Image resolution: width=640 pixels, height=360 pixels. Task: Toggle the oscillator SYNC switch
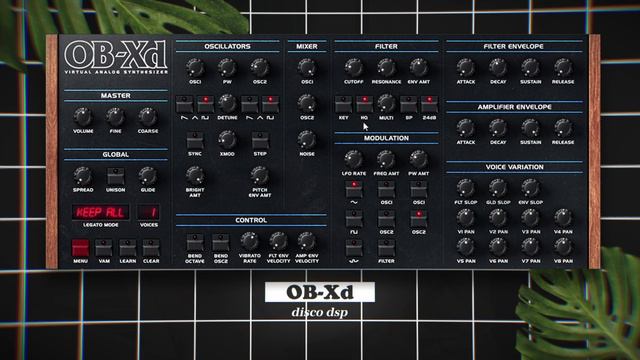point(195,140)
